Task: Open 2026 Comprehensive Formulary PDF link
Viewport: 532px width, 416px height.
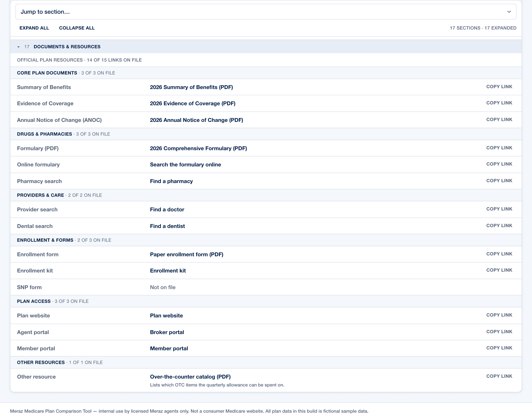Action: click(x=198, y=148)
